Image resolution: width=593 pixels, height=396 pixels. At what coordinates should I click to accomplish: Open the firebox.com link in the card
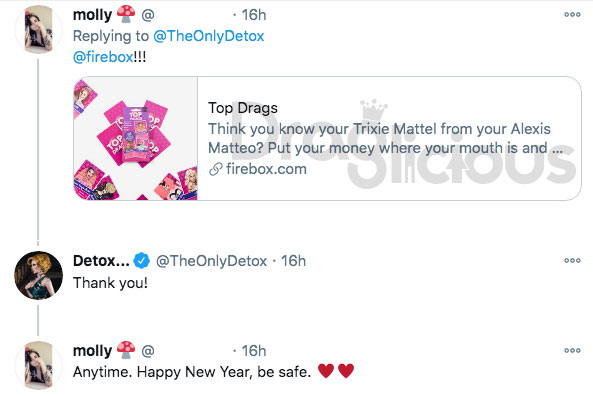(266, 169)
